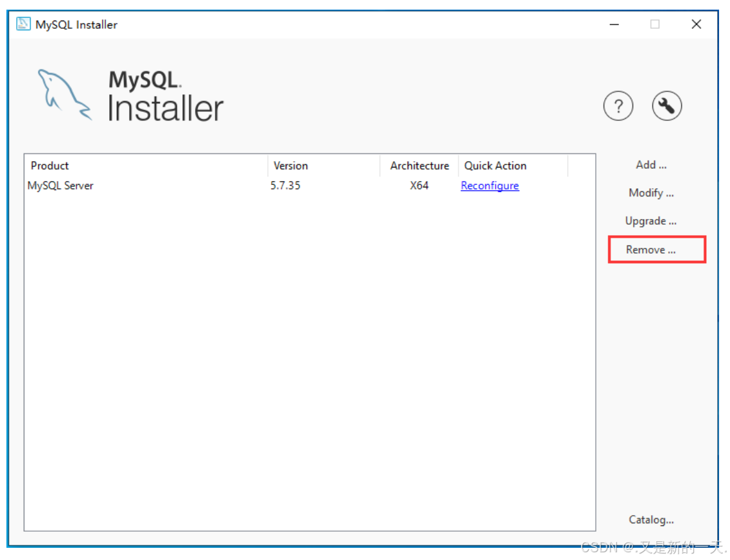Click the Add ... button

tap(651, 165)
